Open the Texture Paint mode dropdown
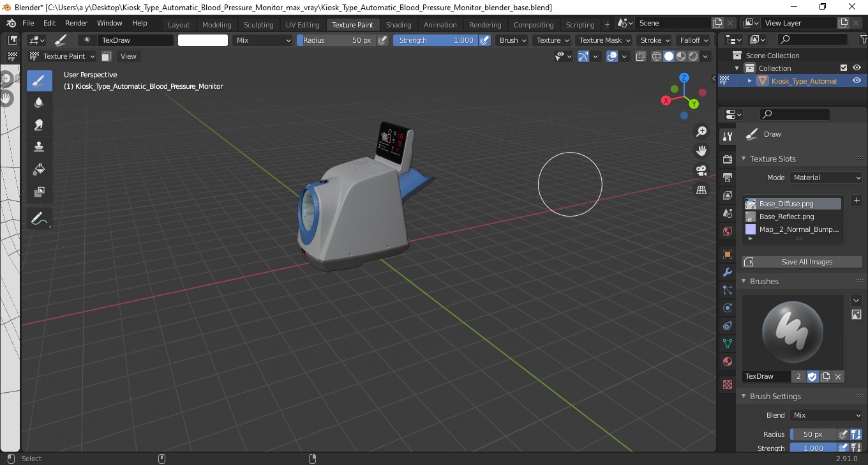The height and width of the screenshot is (465, 868). pyautogui.click(x=62, y=56)
